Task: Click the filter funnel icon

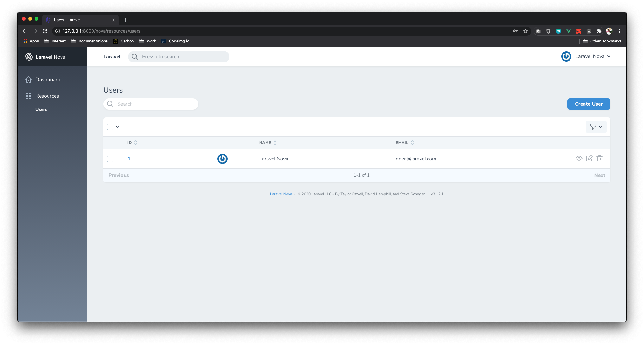Action: click(593, 127)
